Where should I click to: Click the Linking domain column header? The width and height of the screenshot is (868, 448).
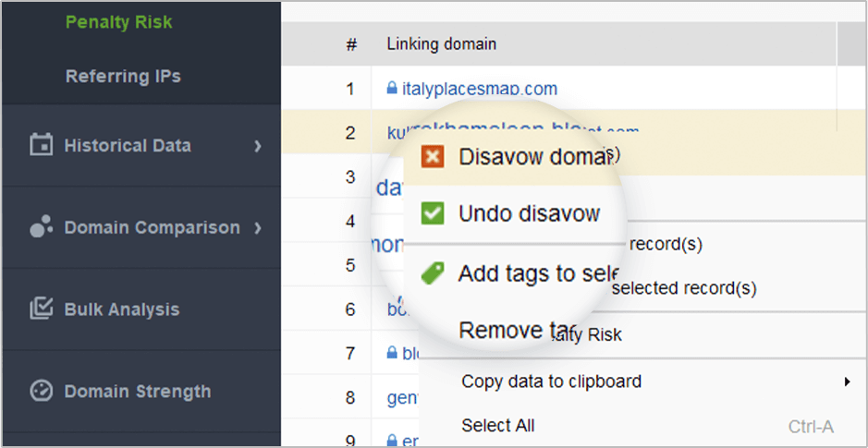pyautogui.click(x=441, y=43)
